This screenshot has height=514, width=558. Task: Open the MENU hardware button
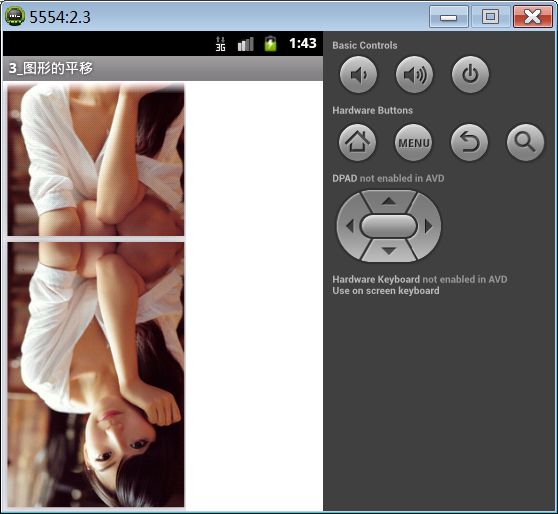(414, 142)
